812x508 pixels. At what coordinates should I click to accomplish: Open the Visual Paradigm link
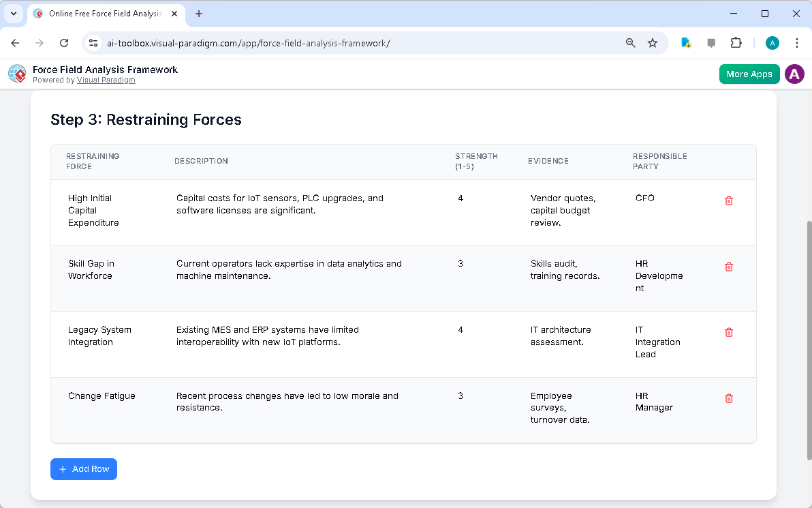click(106, 79)
